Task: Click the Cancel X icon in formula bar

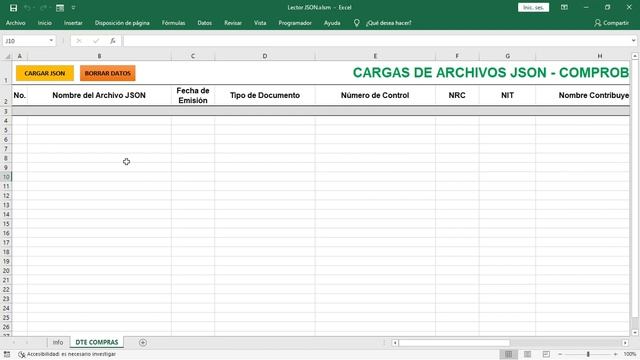Action: [x=79, y=41]
